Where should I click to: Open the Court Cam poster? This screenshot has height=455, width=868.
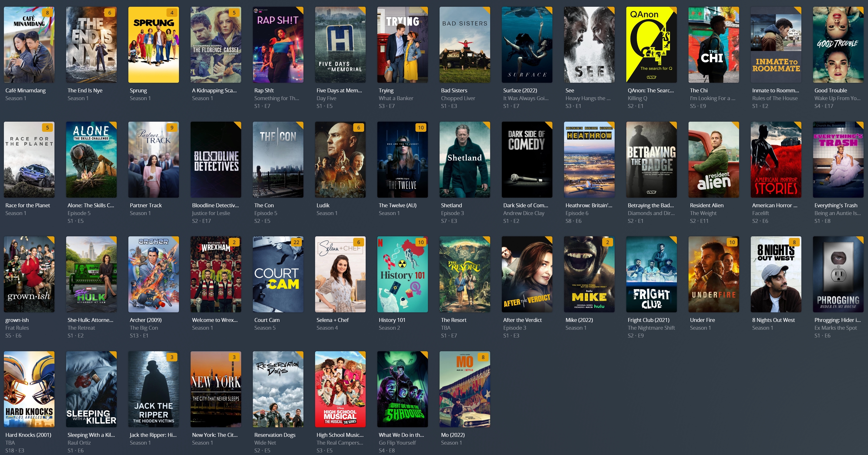(278, 274)
